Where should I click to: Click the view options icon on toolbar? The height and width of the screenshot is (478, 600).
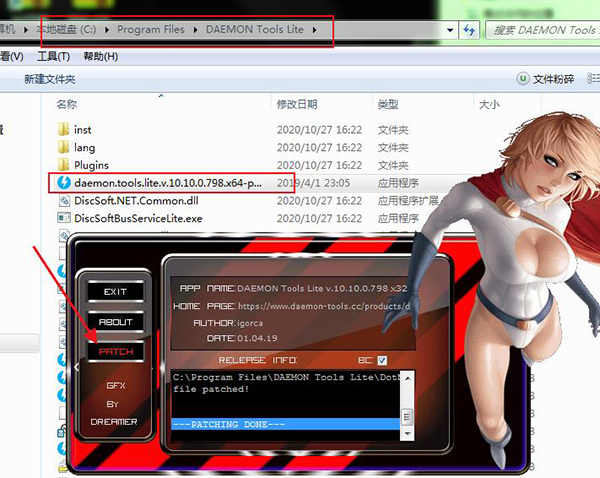(593, 78)
